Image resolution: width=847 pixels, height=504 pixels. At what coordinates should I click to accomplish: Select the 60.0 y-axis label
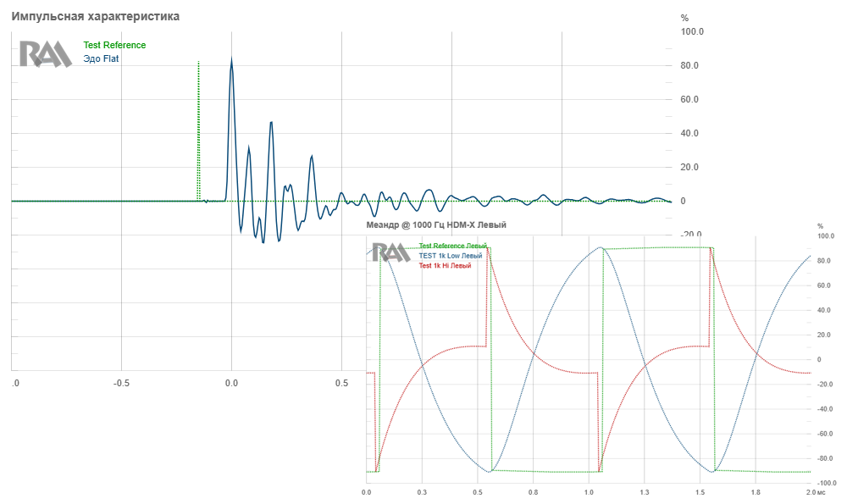click(x=689, y=100)
